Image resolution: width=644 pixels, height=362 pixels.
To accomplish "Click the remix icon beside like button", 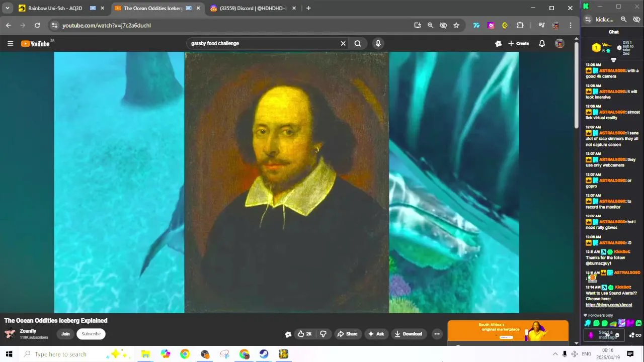I will click(288, 334).
